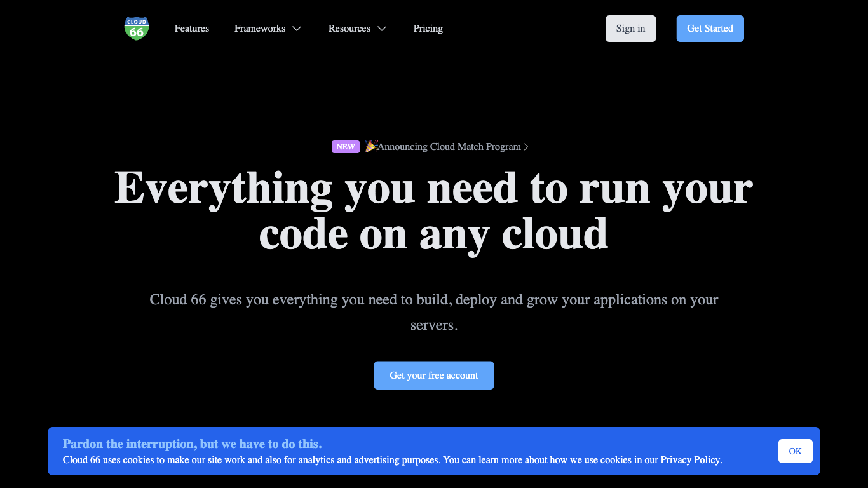Open the Privacy Policy link in cookie banner
Screen dimensions: 868x488
(690, 460)
